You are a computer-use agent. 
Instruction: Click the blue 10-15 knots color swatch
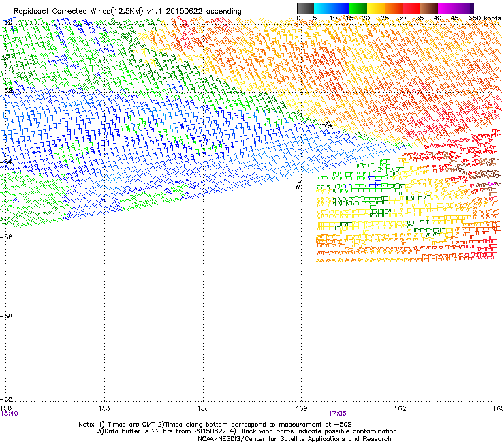pyautogui.click(x=341, y=8)
